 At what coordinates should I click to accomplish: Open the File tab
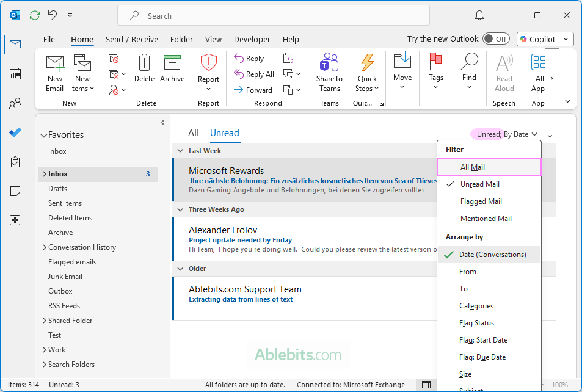49,39
